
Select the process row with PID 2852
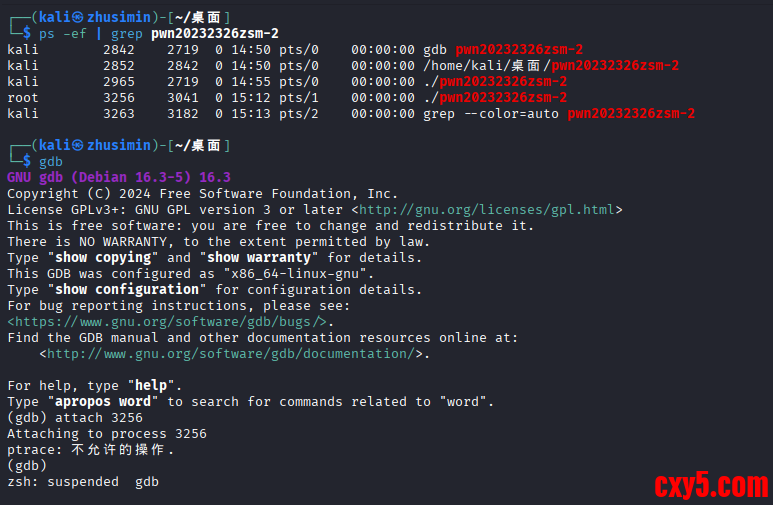click(342, 65)
